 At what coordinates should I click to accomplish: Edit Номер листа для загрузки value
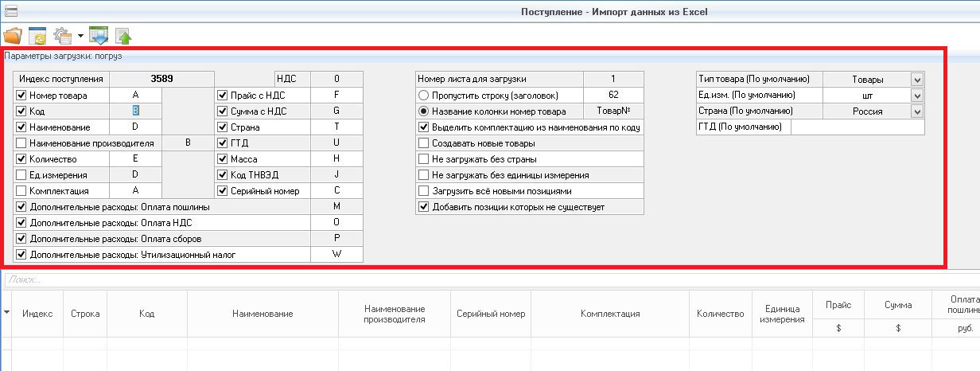(x=612, y=79)
